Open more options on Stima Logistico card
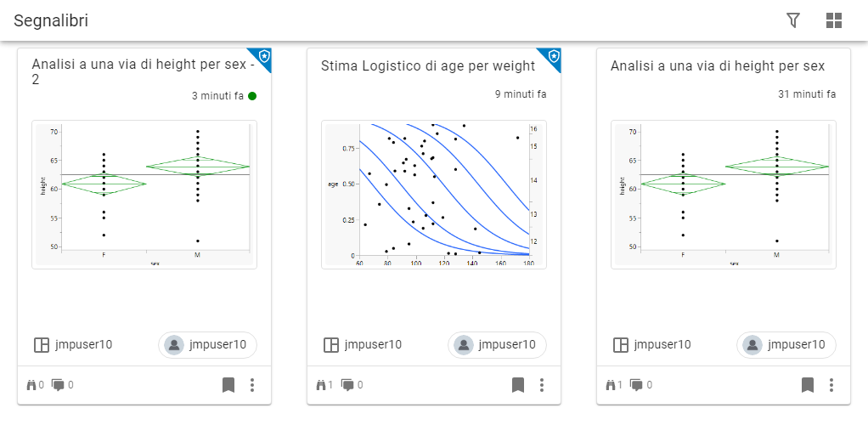 [x=542, y=385]
